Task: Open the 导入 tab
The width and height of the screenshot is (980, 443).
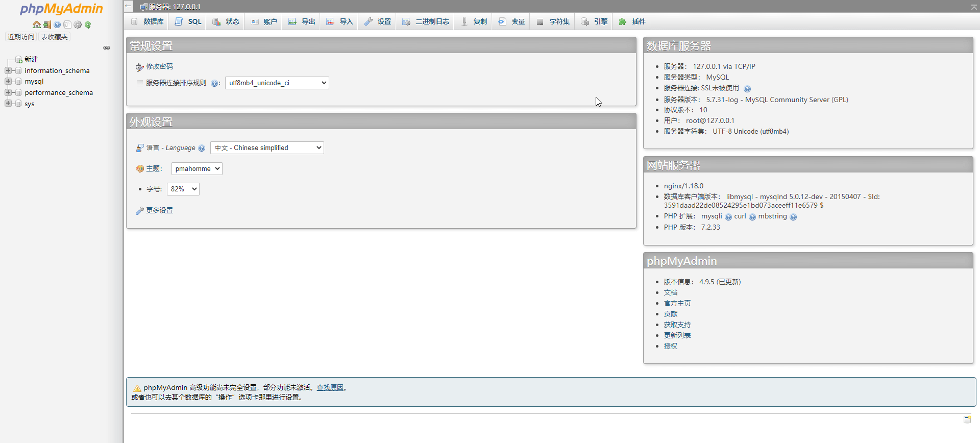Action: 339,21
